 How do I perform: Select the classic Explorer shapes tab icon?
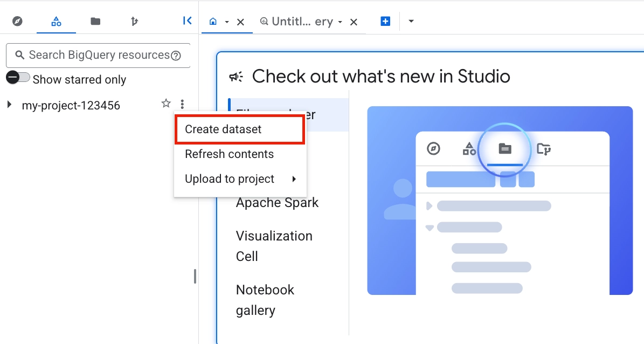pos(56,21)
